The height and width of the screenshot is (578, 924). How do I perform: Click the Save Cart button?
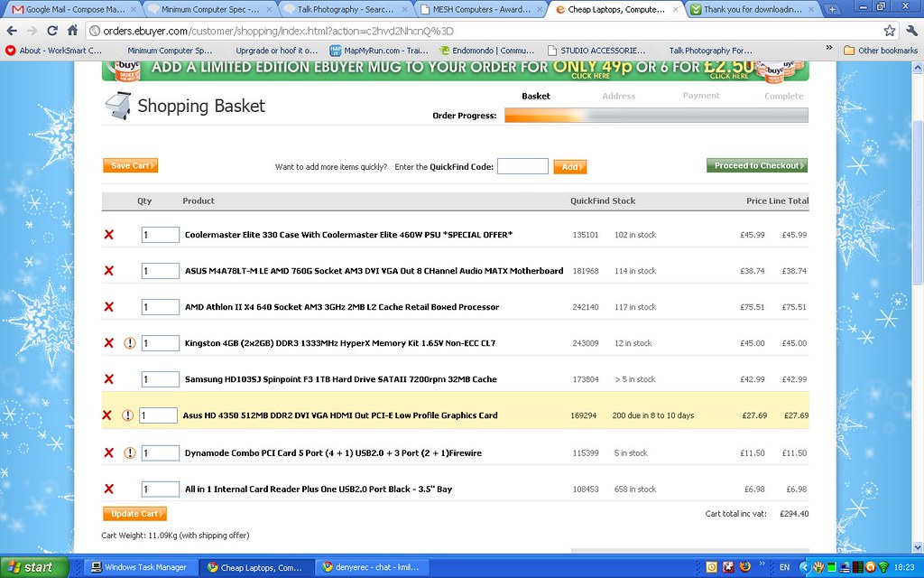130,166
